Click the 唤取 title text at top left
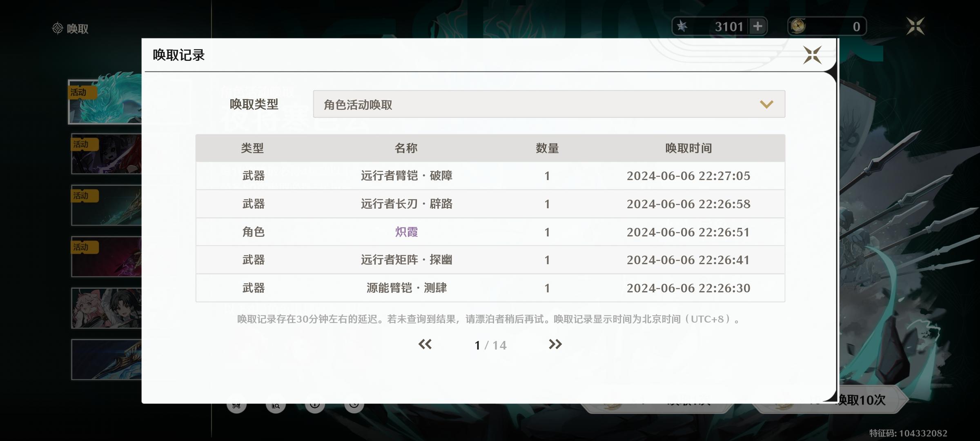Viewport: 980px width, 441px height. (x=78, y=29)
